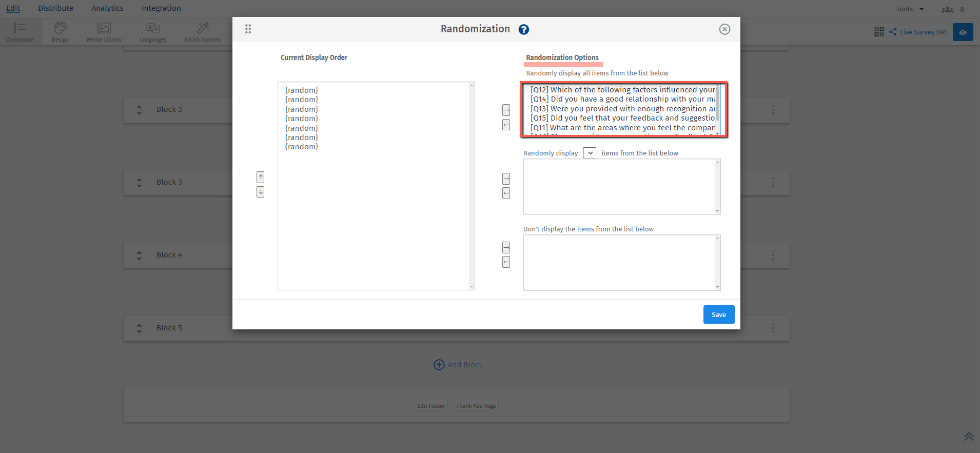
Task: Click the scroll-to-top double chevron
Action: 968,437
